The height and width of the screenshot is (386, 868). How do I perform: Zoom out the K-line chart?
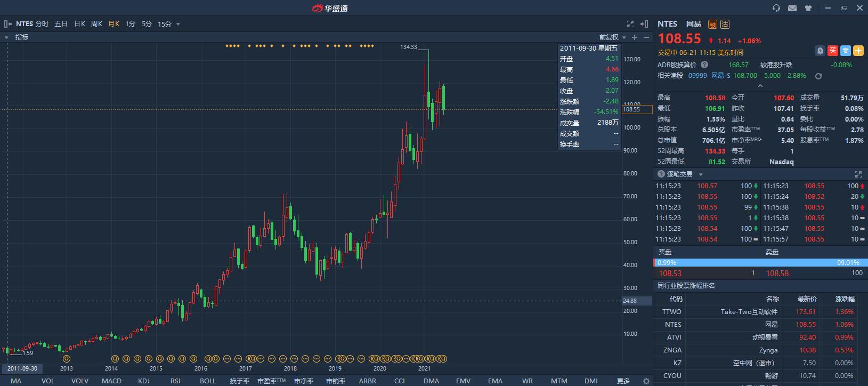646,37
